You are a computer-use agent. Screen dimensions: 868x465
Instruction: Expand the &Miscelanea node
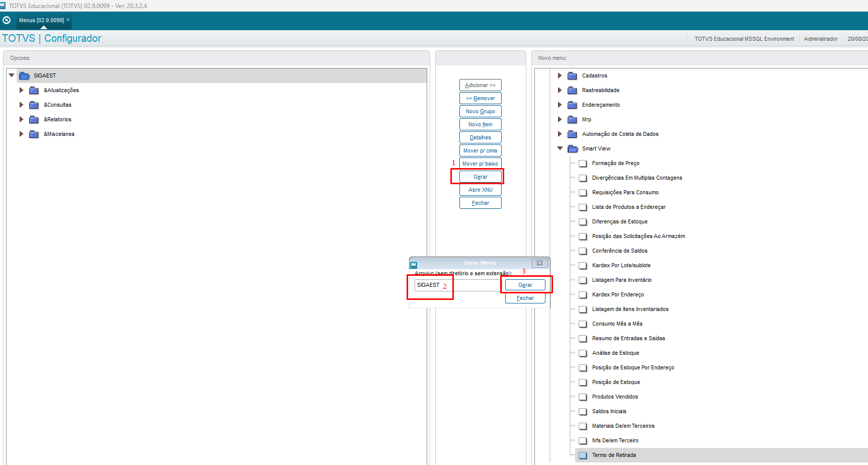21,134
